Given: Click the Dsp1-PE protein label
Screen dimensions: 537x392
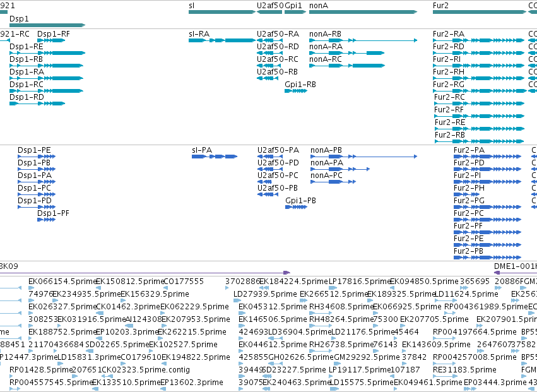Looking at the screenshot, I should pyautogui.click(x=34, y=150).
